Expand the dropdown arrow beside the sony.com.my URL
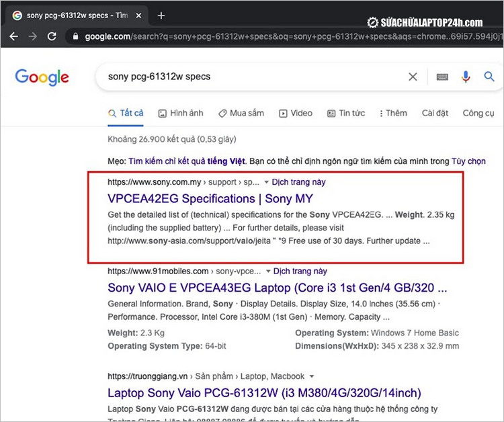504x422 pixels. click(267, 182)
